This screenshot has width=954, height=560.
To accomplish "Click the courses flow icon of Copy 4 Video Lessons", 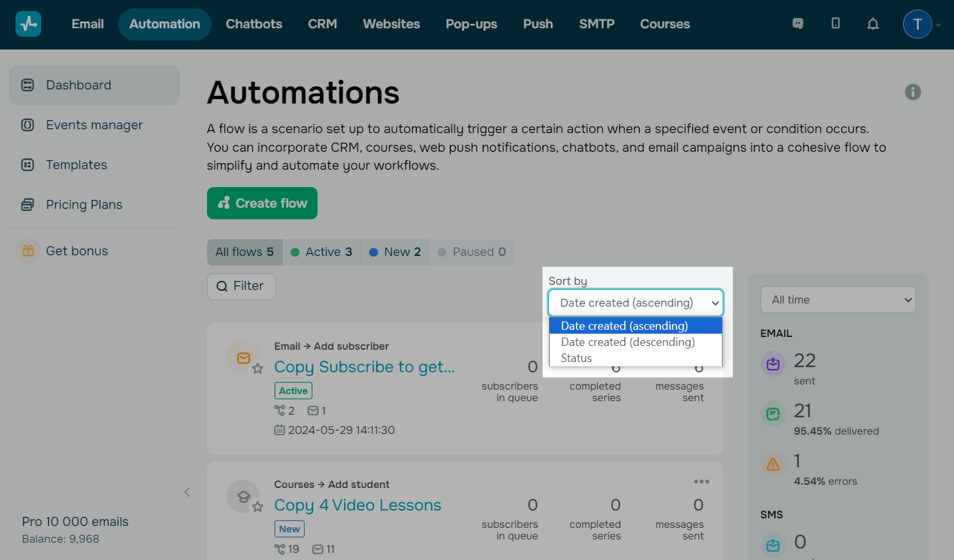I will 243,496.
